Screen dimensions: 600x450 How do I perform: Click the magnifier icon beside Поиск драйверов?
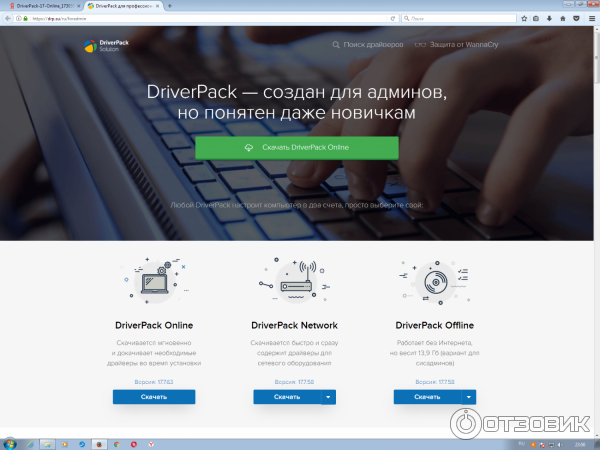pos(336,45)
